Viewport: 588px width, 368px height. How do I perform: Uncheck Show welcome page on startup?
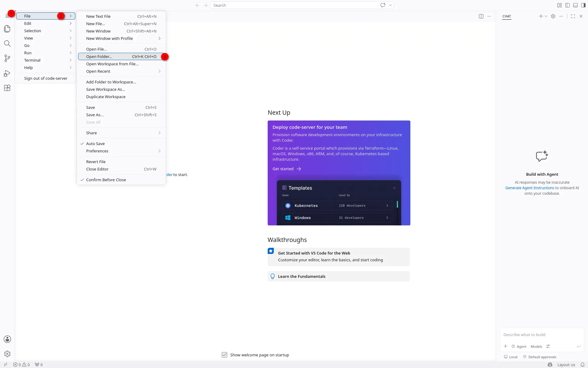(224, 355)
